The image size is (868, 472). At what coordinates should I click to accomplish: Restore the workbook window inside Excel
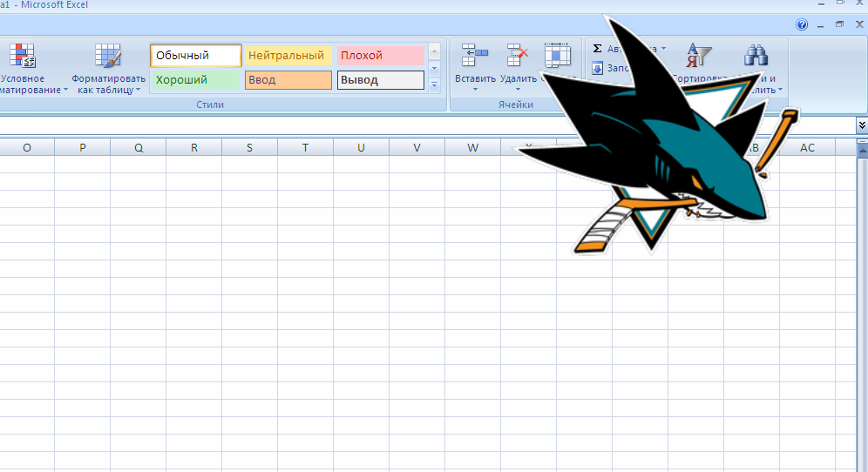pos(840,24)
